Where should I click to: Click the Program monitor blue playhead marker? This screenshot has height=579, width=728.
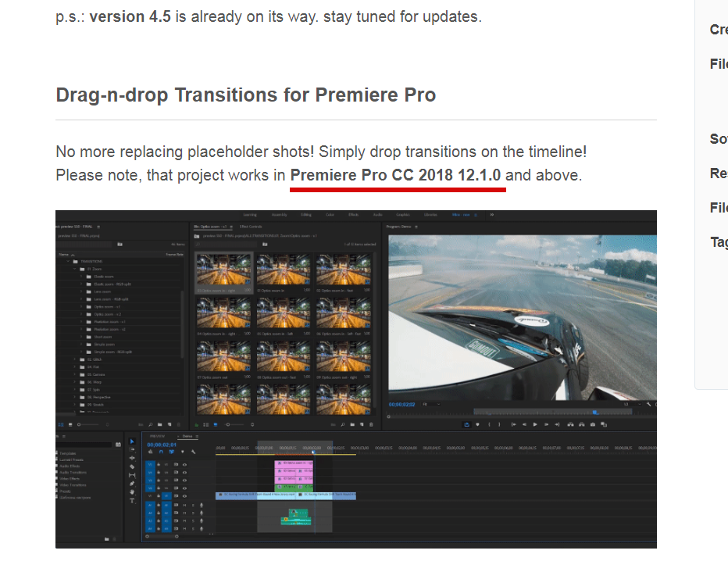click(594, 413)
